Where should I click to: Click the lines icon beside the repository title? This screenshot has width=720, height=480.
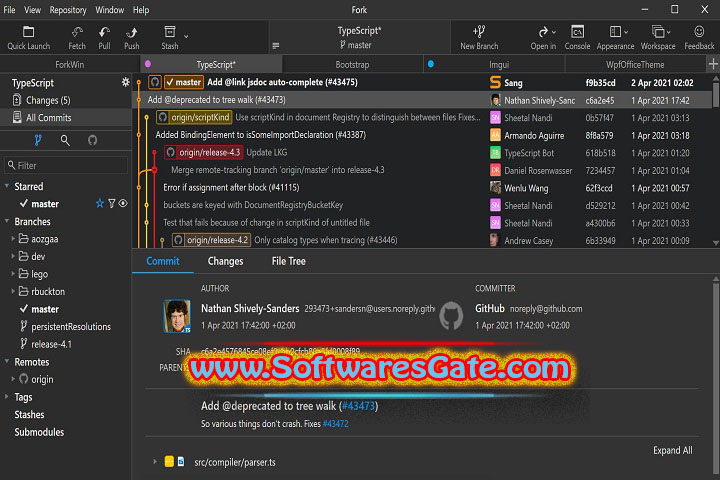point(276,45)
